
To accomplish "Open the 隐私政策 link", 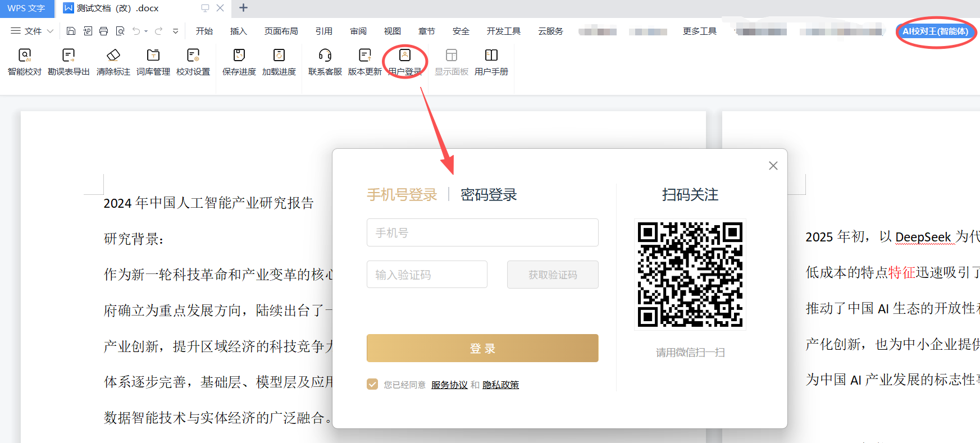I will [x=500, y=385].
